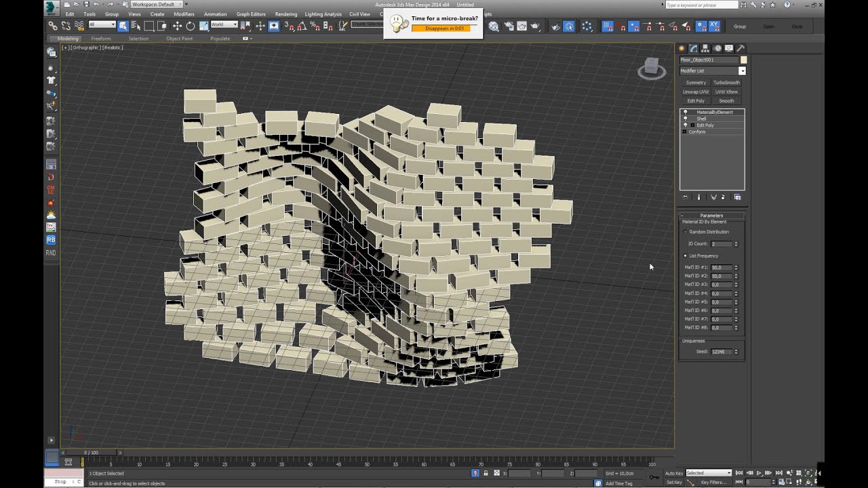The image size is (868, 488).
Task: Click viewport [+] menu label
Action: pos(65,47)
